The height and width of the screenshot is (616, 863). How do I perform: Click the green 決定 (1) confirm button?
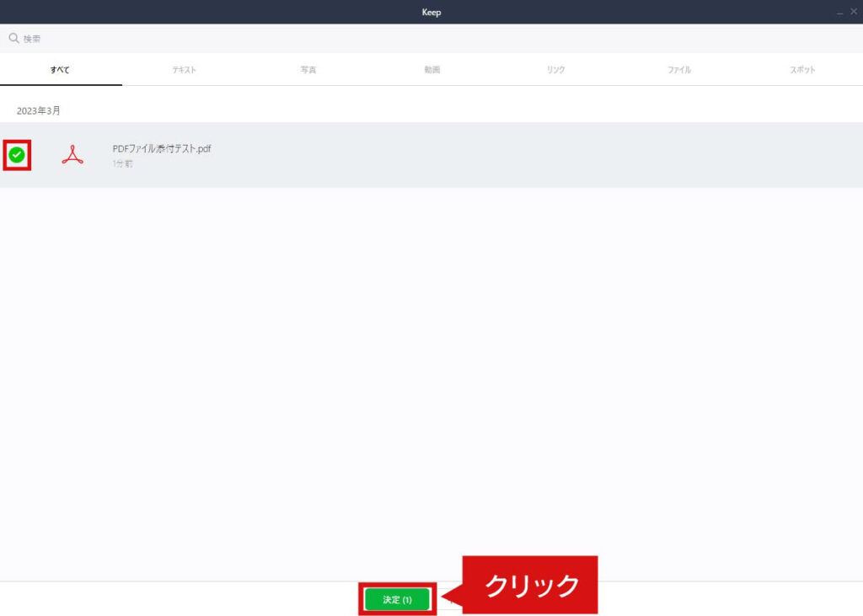pos(396,599)
